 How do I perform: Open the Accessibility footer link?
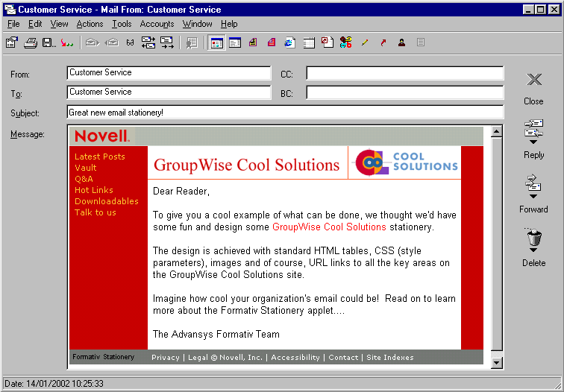click(x=295, y=358)
